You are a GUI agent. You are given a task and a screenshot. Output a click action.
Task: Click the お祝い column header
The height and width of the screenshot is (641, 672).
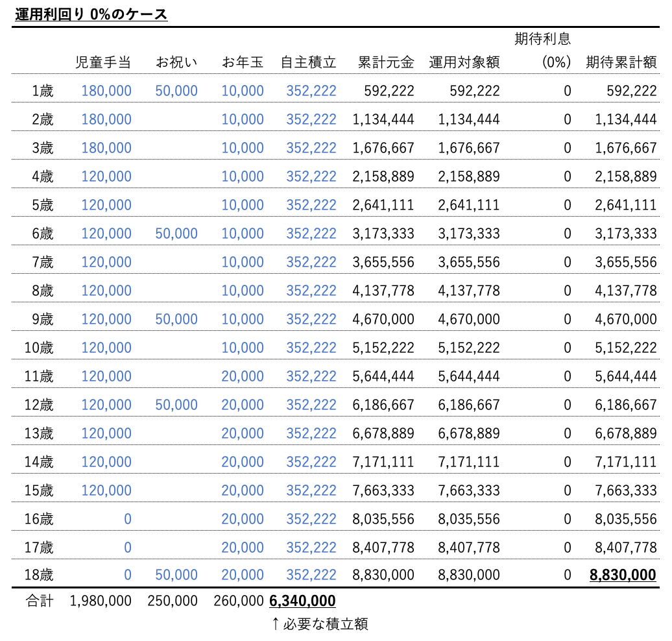[x=175, y=62]
